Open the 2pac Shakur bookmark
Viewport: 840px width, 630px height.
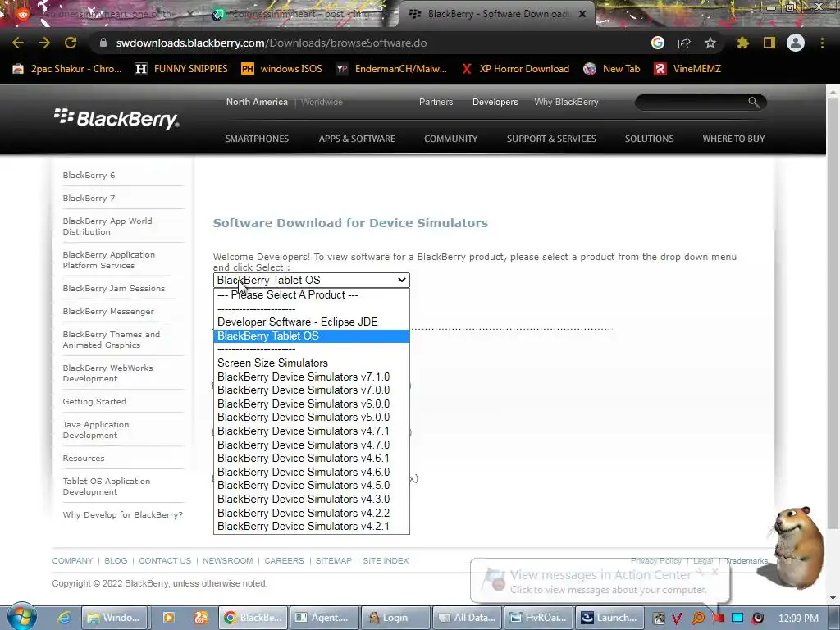tap(67, 69)
